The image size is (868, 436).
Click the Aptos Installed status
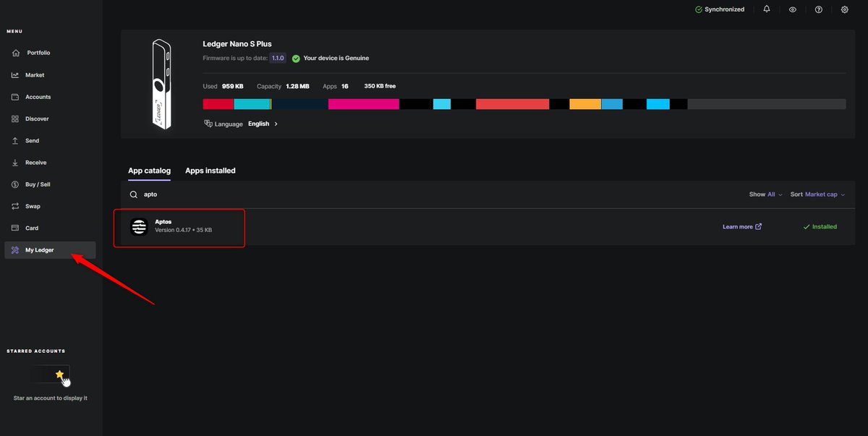click(x=820, y=227)
